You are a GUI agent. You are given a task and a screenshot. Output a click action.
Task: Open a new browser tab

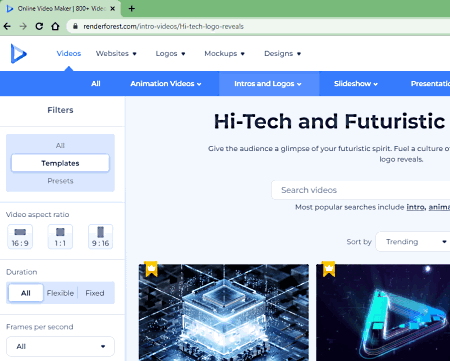(132, 9)
